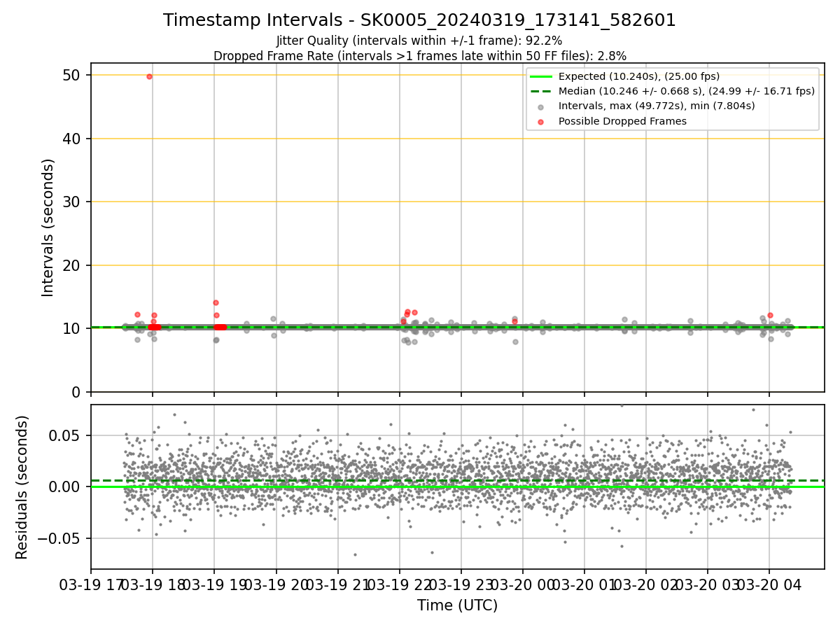Image resolution: width=840 pixels, height=630 pixels.
Task: Click the green line swatch in the legend
Action: [x=542, y=76]
